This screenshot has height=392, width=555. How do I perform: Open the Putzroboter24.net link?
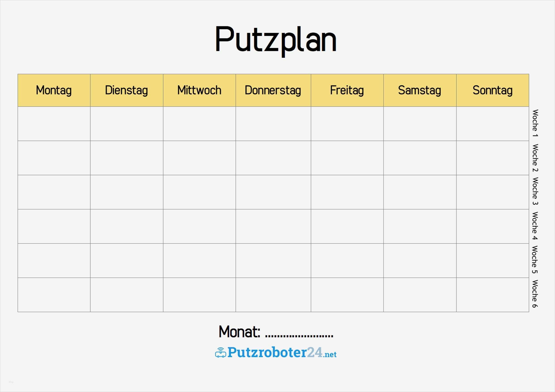coord(282,352)
